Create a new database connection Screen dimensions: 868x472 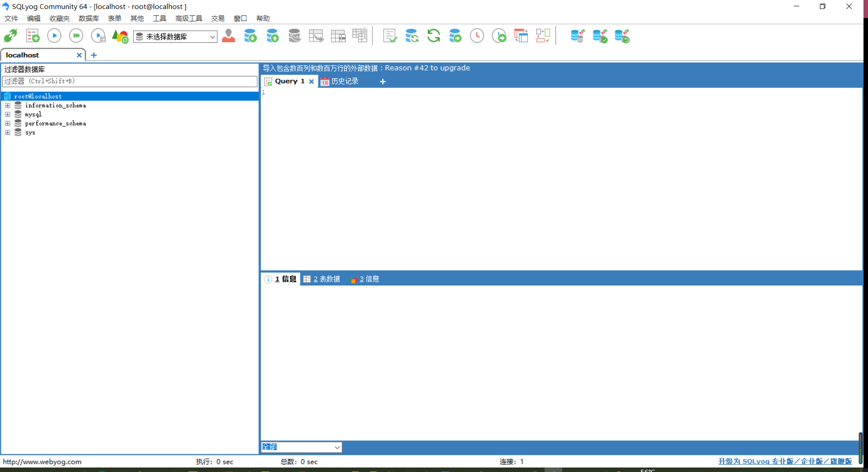[10, 36]
